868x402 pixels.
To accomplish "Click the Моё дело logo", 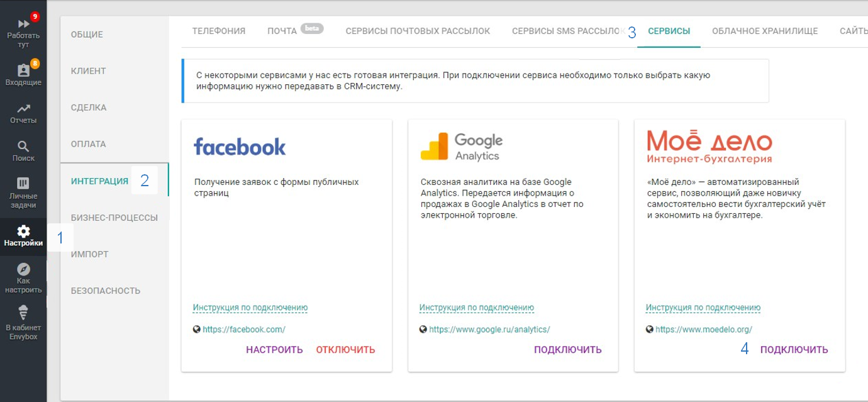I will coord(709,147).
